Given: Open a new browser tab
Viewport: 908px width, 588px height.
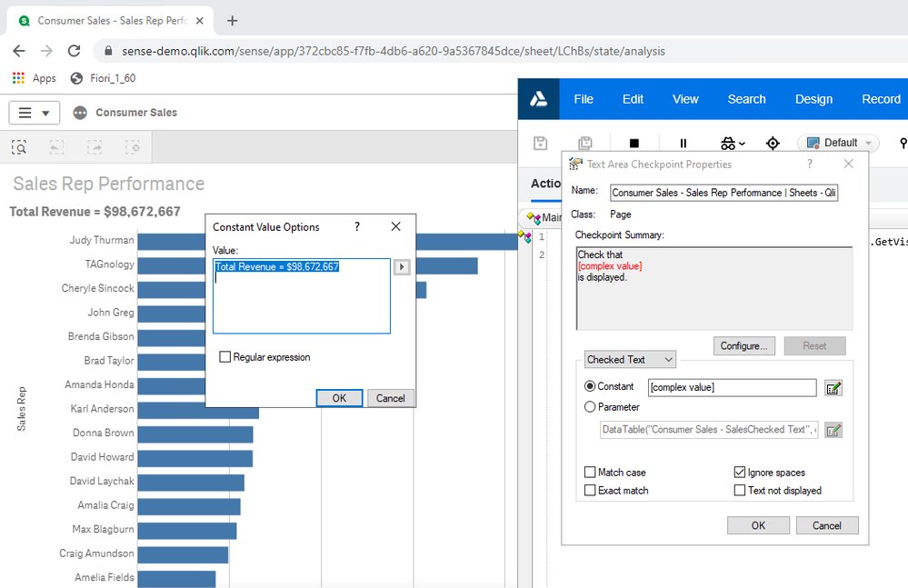Looking at the screenshot, I should pos(232,21).
